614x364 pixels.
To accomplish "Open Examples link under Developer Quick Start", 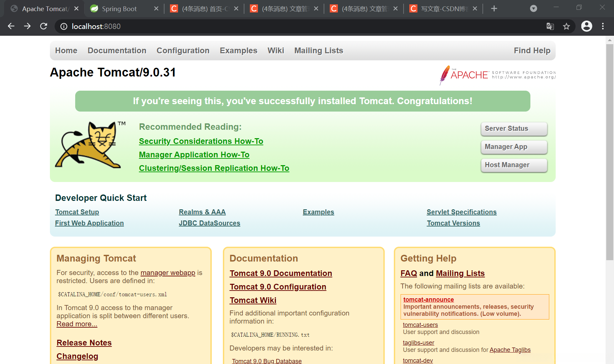I will pos(318,212).
